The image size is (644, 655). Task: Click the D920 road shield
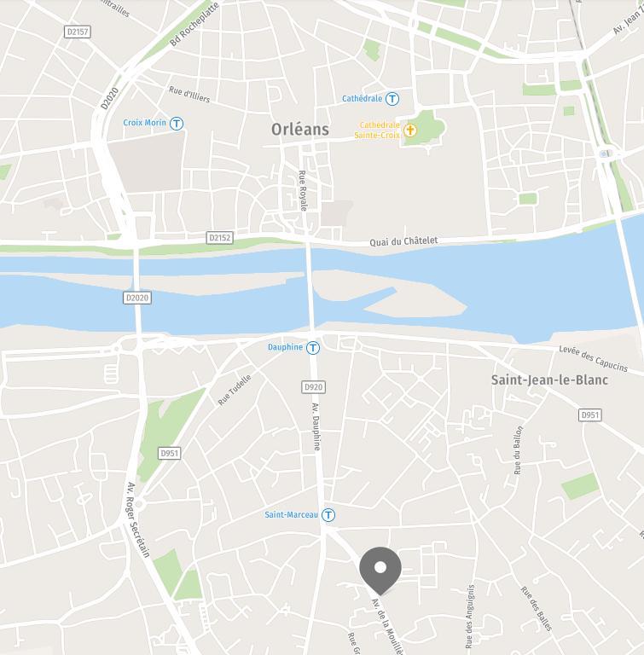pos(313,387)
